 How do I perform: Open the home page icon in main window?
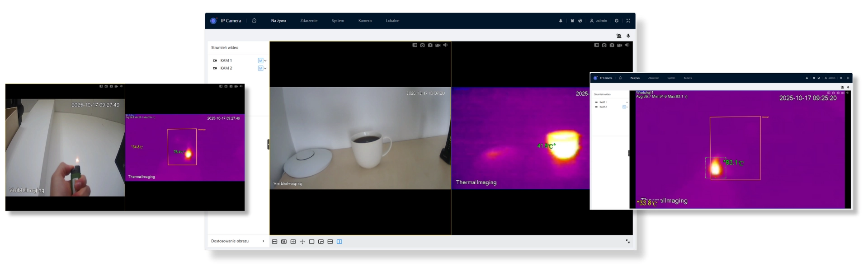point(254,20)
